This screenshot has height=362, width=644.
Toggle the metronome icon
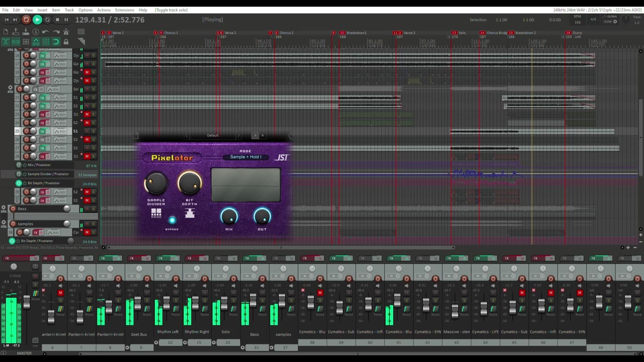coord(65,32)
